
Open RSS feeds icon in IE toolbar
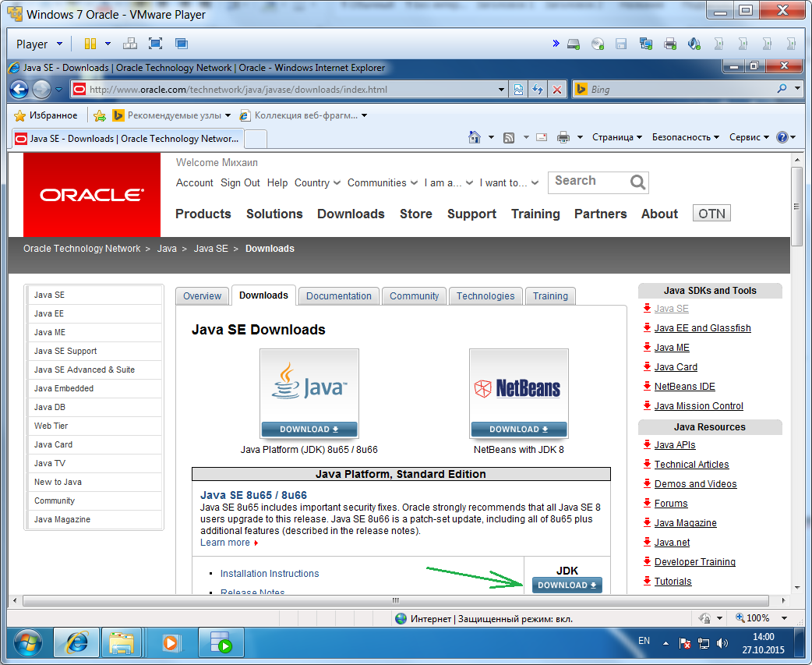pyautogui.click(x=509, y=137)
